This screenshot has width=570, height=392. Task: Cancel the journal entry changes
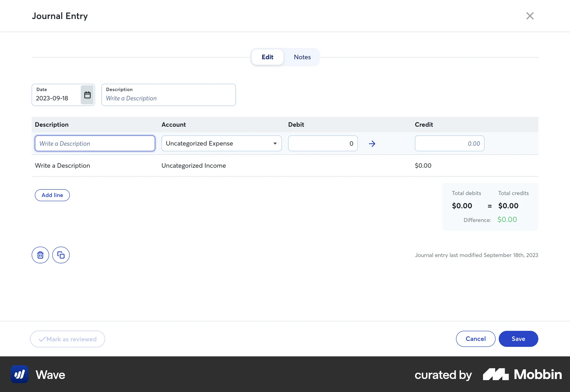475,339
